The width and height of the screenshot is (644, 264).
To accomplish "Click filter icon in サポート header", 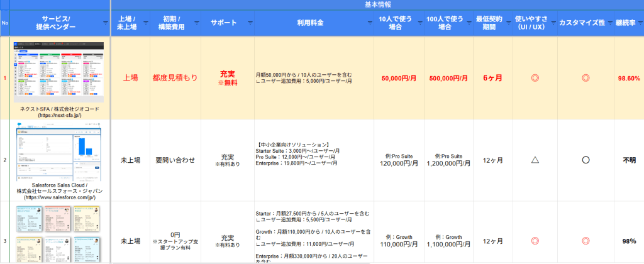I will [250, 23].
